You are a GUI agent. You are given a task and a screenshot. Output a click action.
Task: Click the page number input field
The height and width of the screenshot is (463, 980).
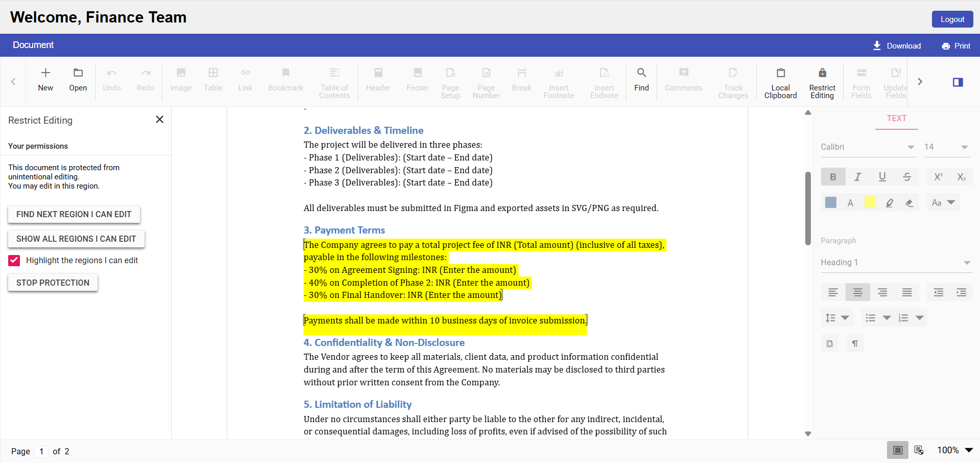[41, 452]
